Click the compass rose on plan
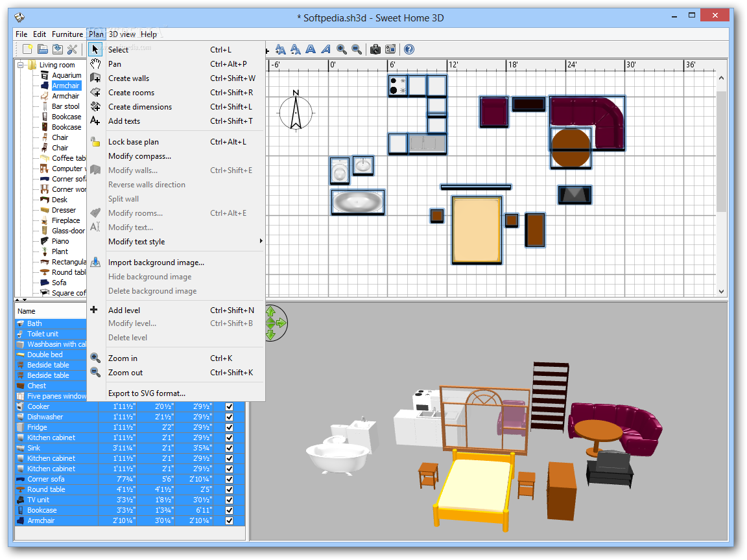Viewport: 747px width, 560px height. tap(296, 111)
